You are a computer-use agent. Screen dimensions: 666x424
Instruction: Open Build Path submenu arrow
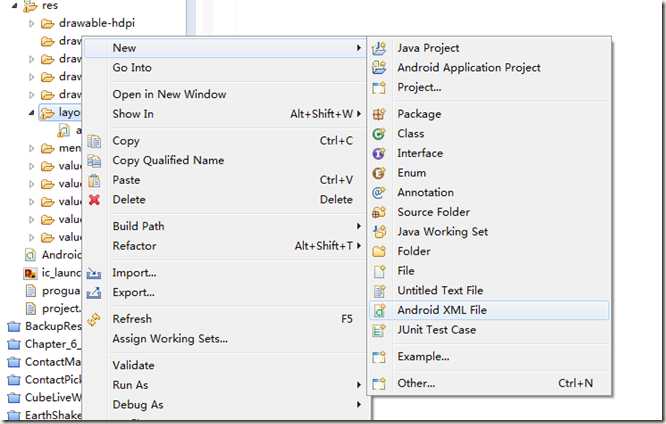(x=358, y=226)
